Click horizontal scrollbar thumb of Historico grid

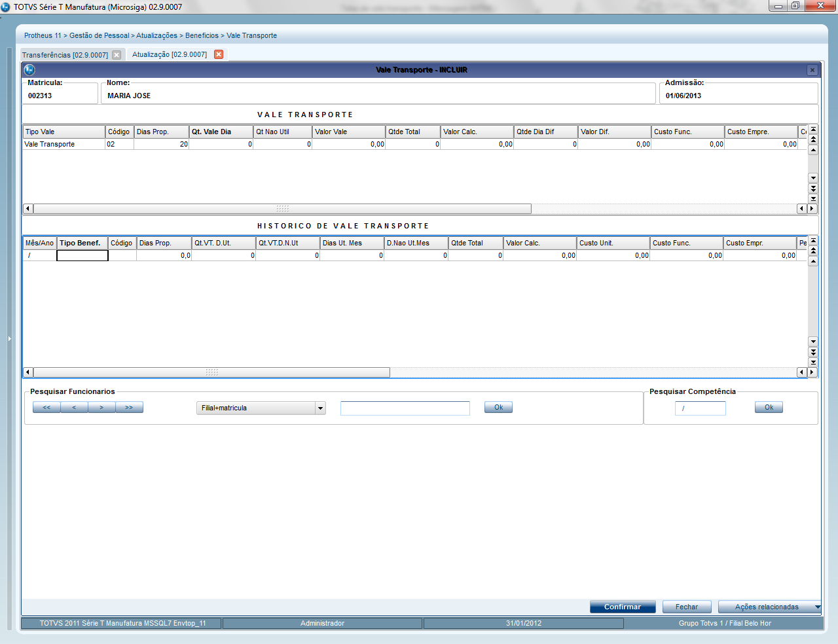(x=211, y=372)
